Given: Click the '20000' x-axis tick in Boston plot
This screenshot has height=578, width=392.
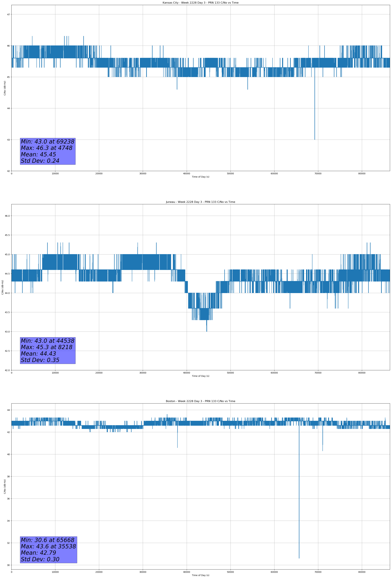Looking at the screenshot, I should pyautogui.click(x=99, y=572).
